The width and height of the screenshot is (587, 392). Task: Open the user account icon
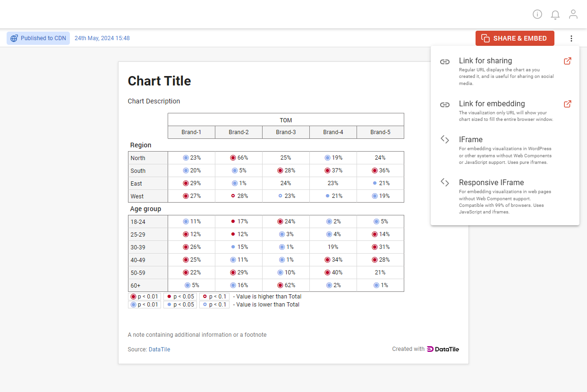pyautogui.click(x=573, y=14)
